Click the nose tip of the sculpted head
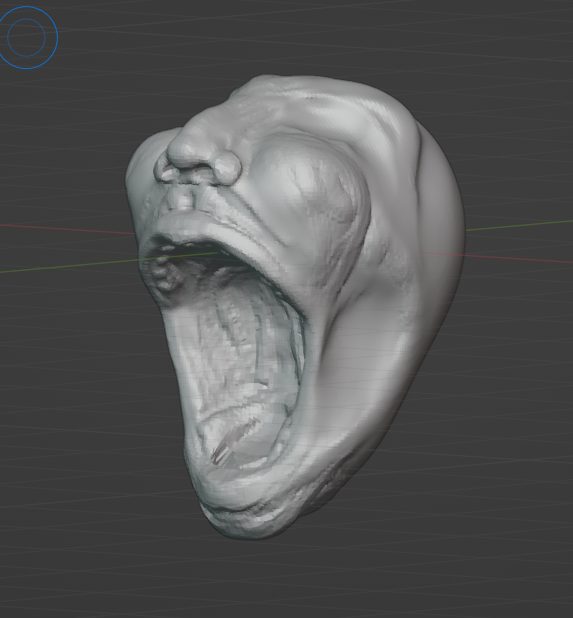The height and width of the screenshot is (618, 573). coord(188,149)
